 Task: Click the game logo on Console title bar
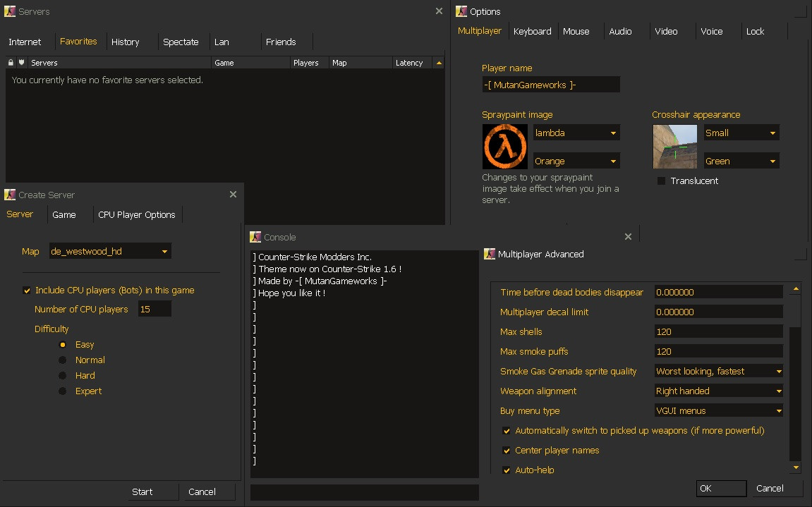(254, 237)
